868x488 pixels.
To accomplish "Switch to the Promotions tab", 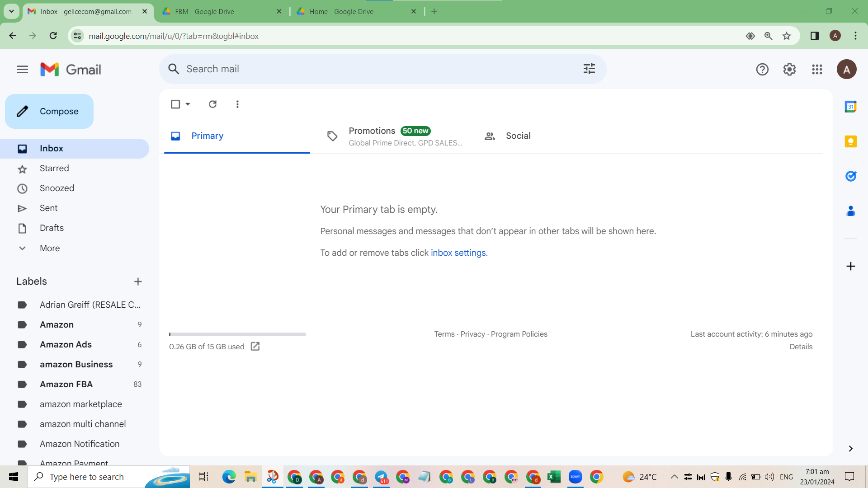I will click(x=394, y=136).
